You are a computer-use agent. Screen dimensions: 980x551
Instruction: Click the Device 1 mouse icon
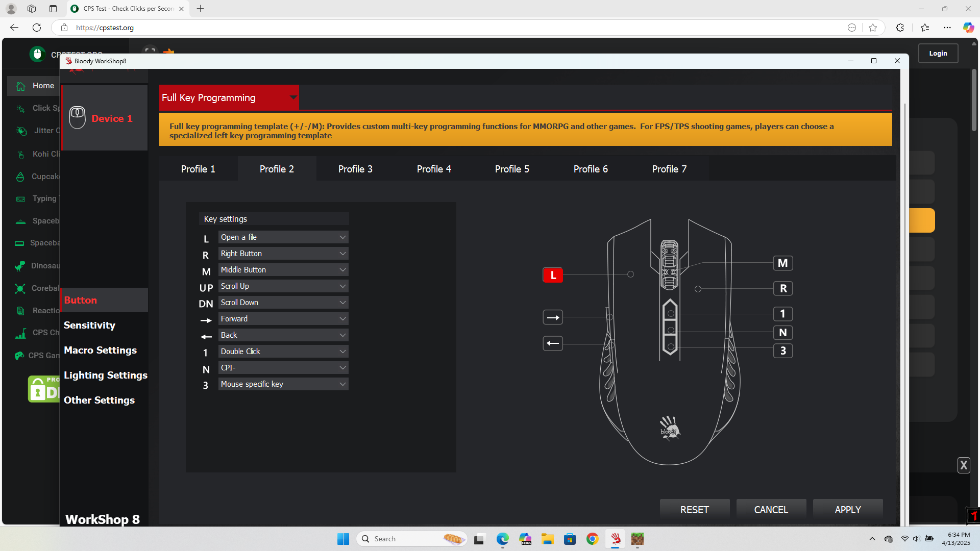[x=77, y=118]
